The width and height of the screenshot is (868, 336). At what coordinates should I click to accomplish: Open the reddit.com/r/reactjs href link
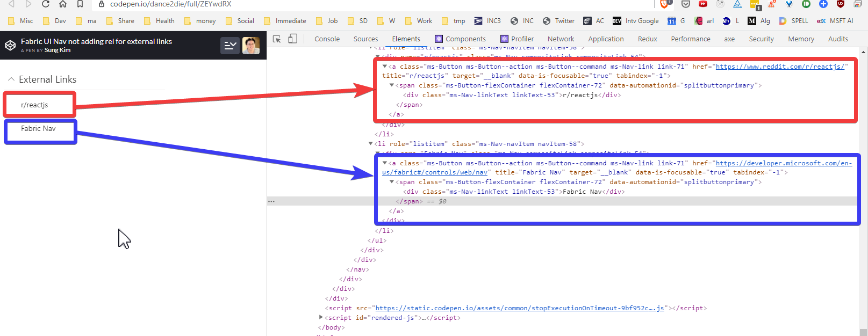pos(780,67)
